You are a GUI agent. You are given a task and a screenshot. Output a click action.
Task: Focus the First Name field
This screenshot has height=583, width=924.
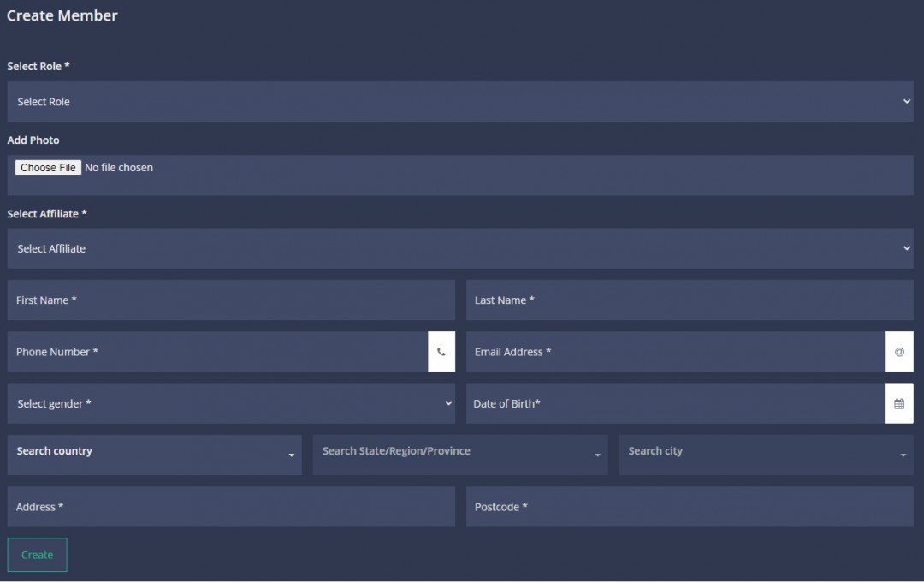click(x=231, y=300)
